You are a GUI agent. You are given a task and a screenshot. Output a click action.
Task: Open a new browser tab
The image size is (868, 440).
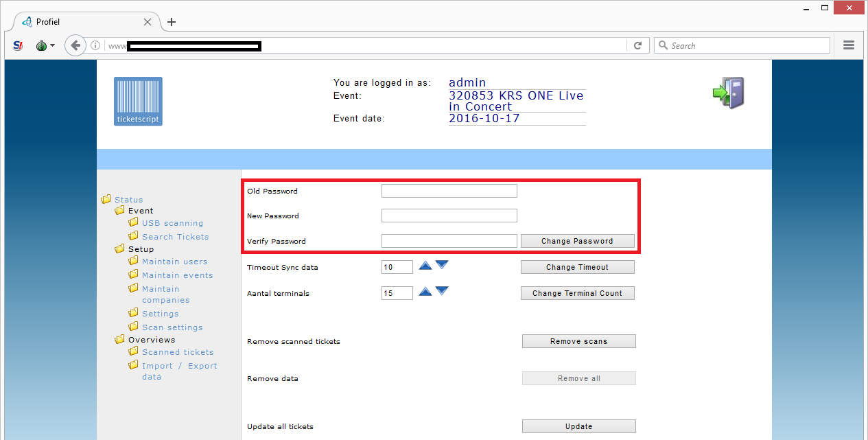[x=172, y=22]
